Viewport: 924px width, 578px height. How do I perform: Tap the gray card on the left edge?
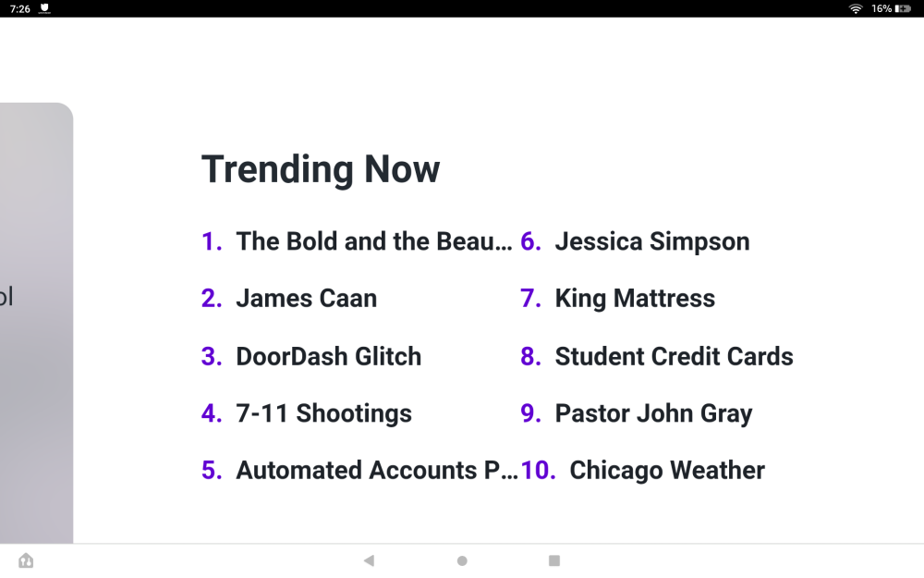[35, 324]
